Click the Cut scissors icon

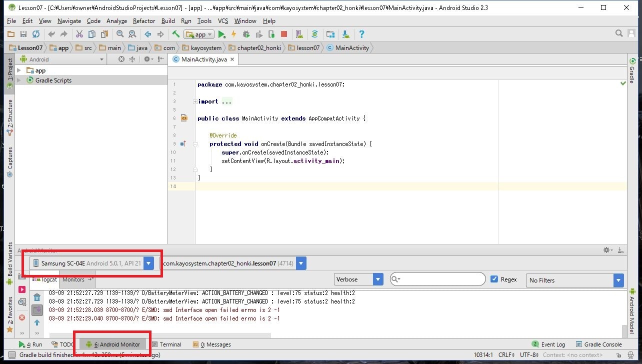(79, 34)
